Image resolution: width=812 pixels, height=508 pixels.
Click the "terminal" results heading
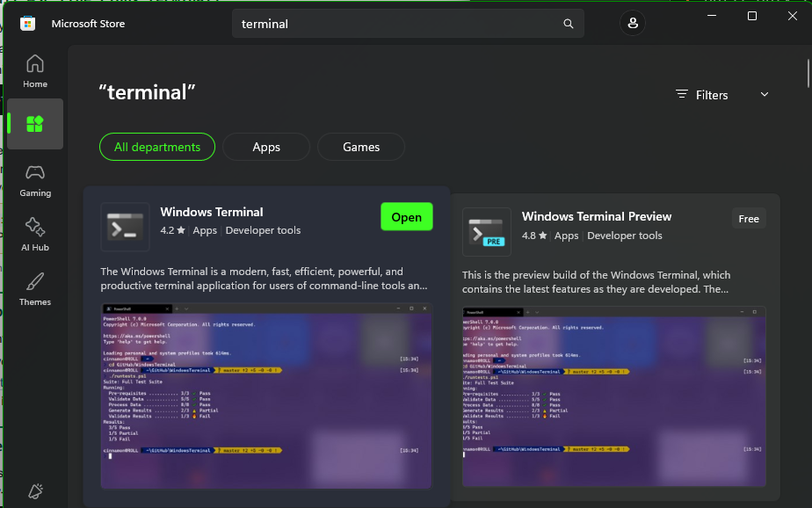click(147, 92)
